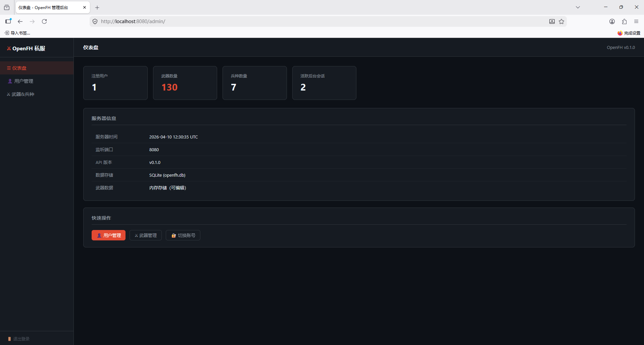
Task: Open the browser hamburger menu
Action: 636,21
